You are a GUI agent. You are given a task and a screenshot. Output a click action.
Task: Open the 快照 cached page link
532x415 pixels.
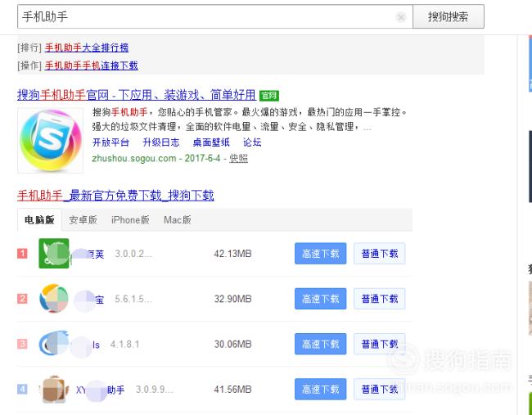pos(238,159)
